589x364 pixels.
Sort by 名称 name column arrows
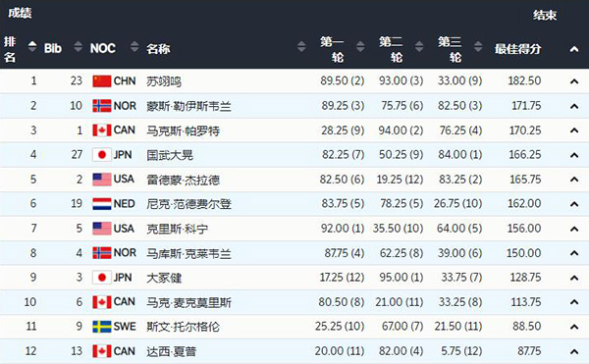301,46
